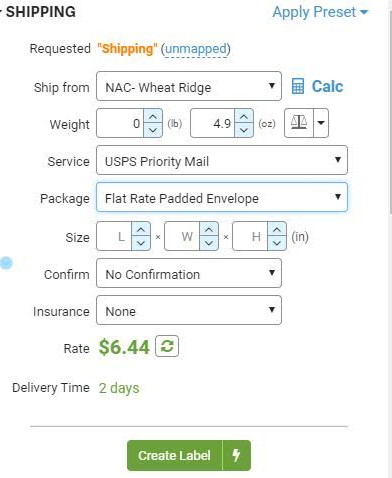Click the scale weigh icon button

click(x=299, y=123)
